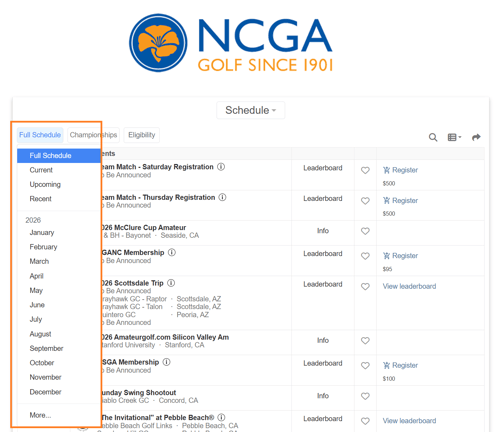Choose August from the month list

[x=40, y=334]
